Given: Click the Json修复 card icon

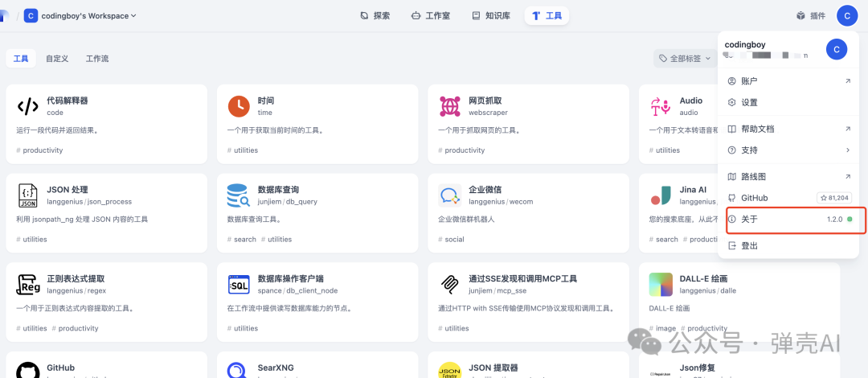Looking at the screenshot, I should [661, 372].
